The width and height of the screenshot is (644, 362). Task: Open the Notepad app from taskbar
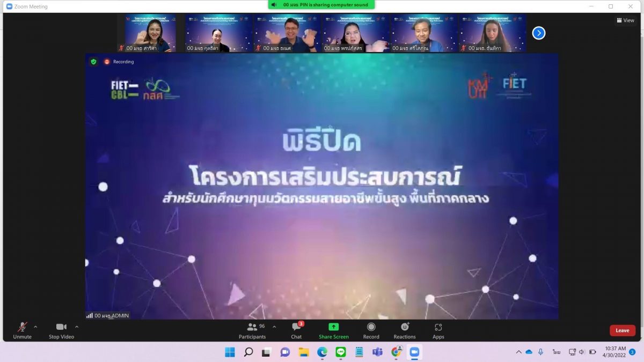pyautogui.click(x=359, y=352)
